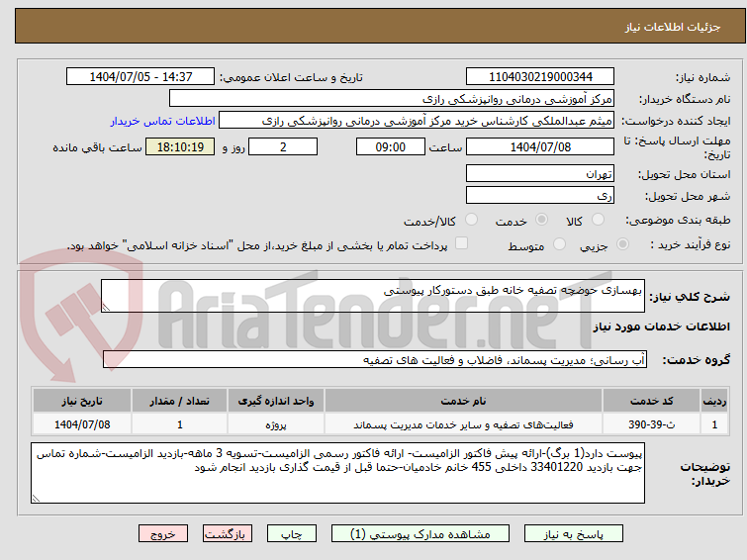
Task: Click the اطلاعات خدمات مورد نیاز heading
Action: pos(661,327)
